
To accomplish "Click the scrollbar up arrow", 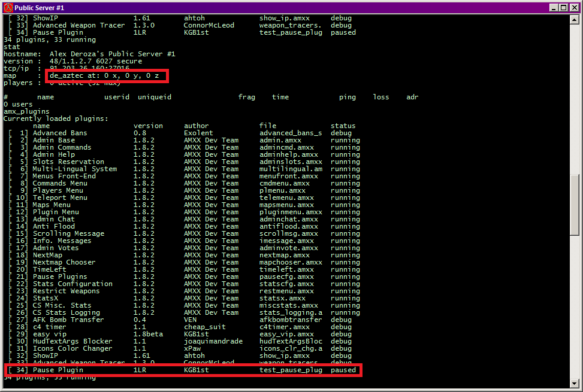I will pos(575,20).
